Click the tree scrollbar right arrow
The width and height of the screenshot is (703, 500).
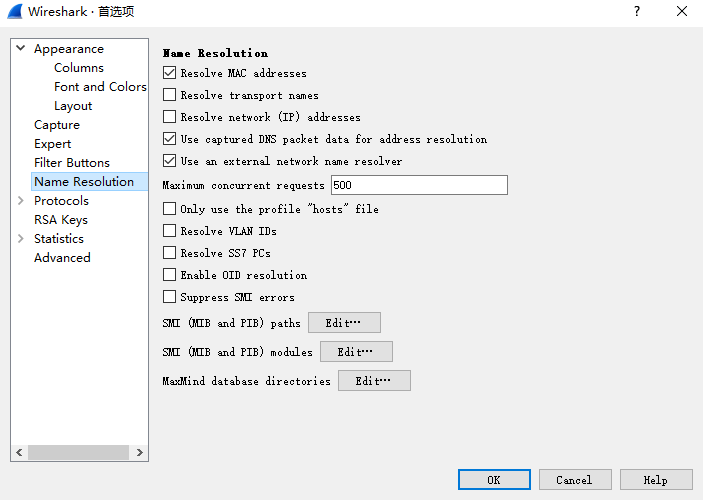(x=139, y=452)
